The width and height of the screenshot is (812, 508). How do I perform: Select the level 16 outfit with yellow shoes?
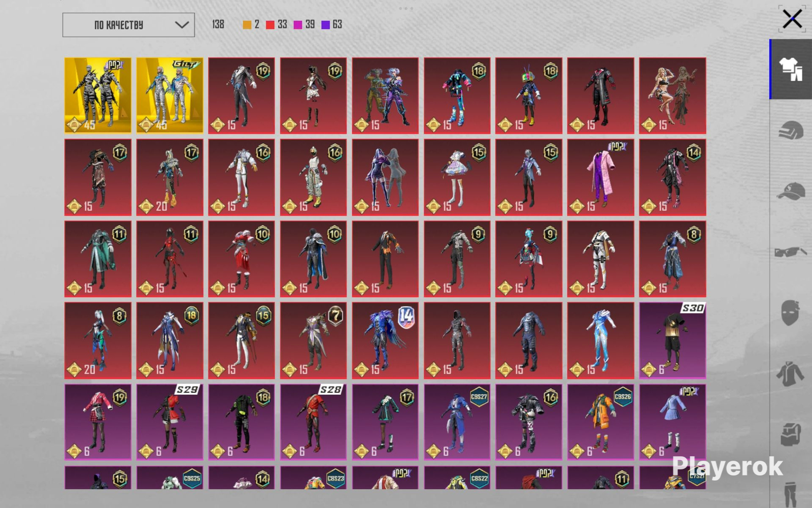[x=313, y=177]
